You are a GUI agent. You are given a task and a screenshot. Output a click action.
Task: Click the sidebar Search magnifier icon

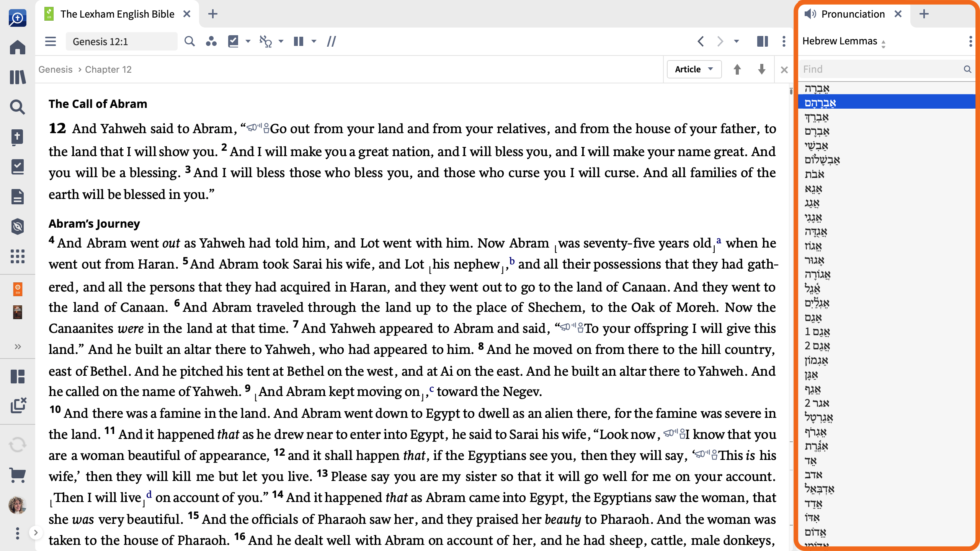coord(18,107)
